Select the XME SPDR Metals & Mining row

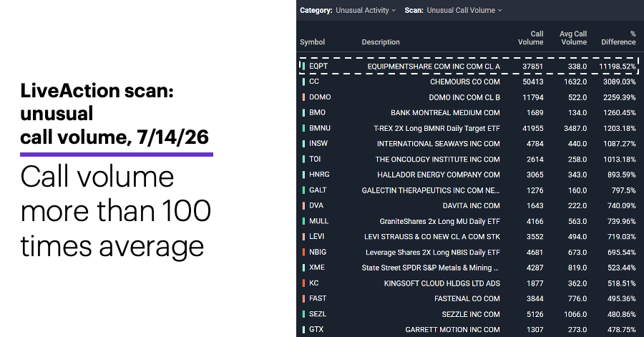[468, 268]
